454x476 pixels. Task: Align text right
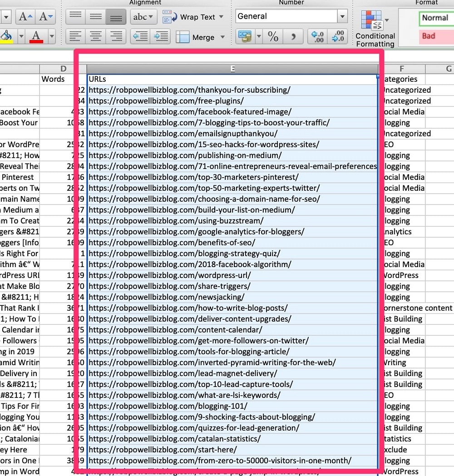116,37
